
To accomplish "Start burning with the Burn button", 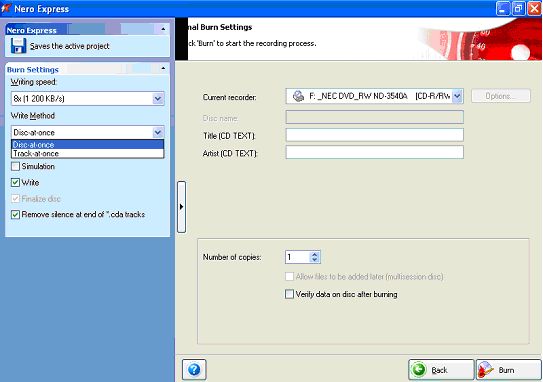I will 508,370.
